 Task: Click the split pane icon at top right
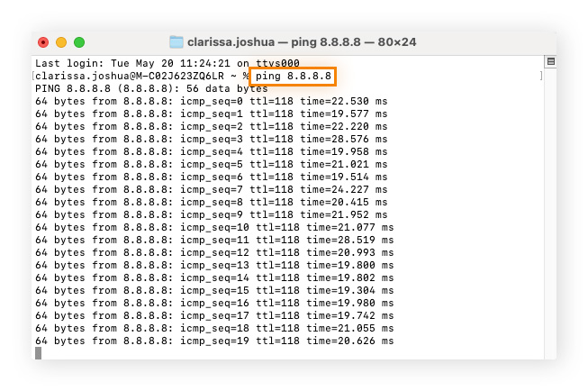pyautogui.click(x=550, y=61)
